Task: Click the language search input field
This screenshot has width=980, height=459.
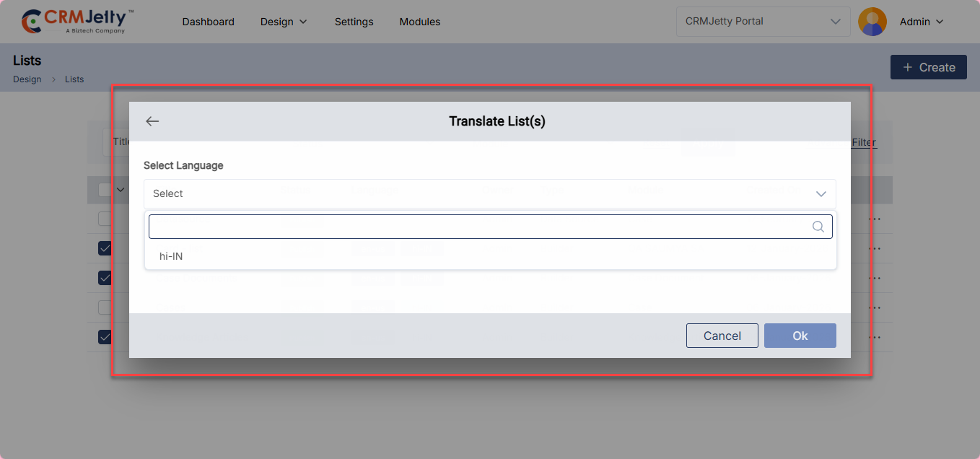Action: [476, 227]
